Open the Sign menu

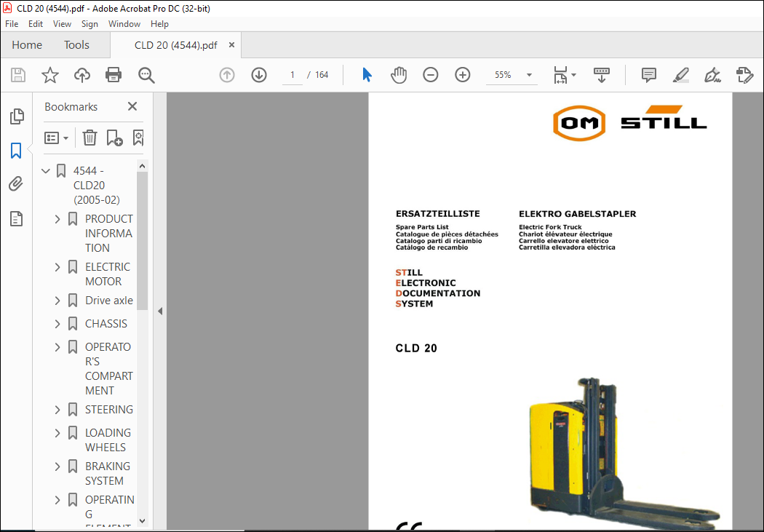89,24
